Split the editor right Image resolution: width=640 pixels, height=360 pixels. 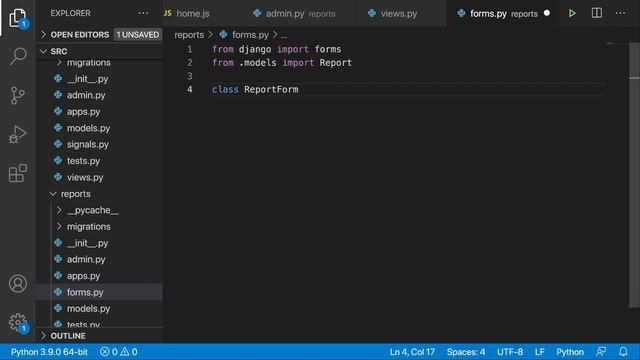[596, 13]
